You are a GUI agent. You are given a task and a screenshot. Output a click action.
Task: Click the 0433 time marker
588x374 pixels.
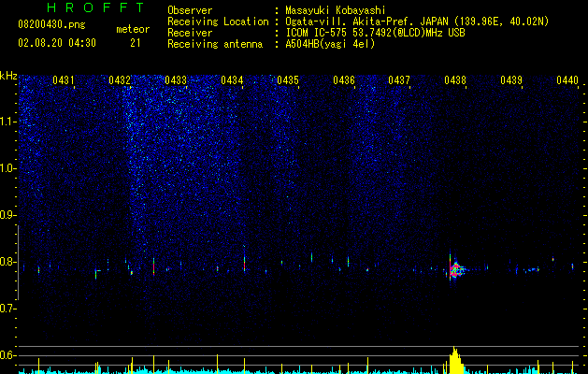point(176,80)
